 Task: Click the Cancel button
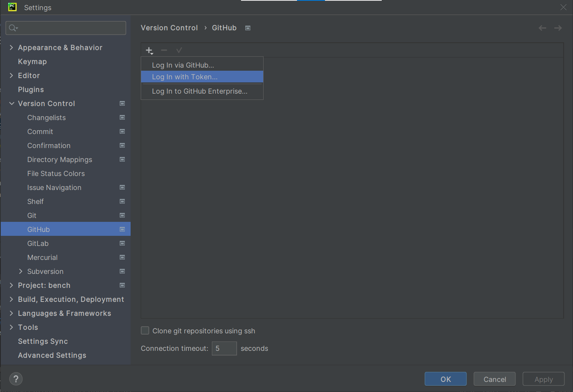[494, 379]
